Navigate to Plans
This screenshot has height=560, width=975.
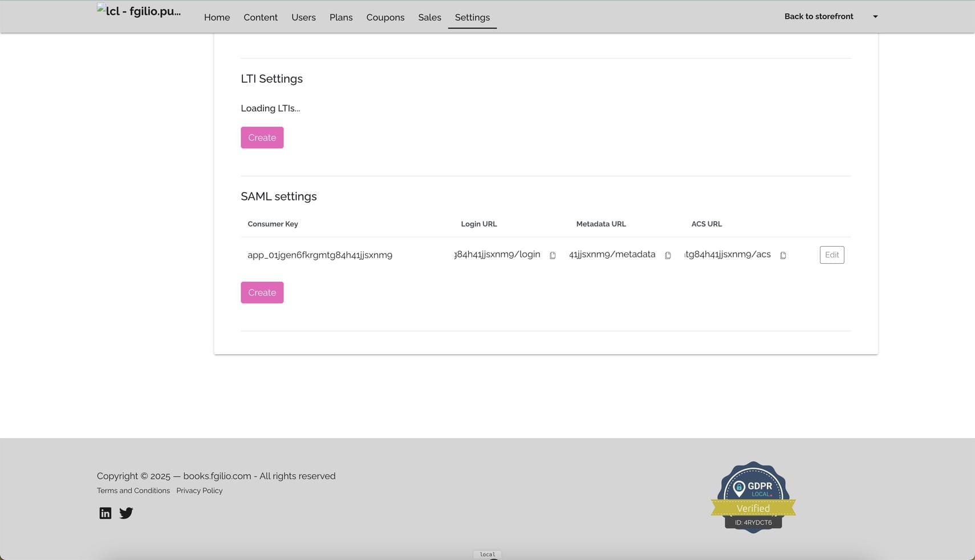point(341,18)
